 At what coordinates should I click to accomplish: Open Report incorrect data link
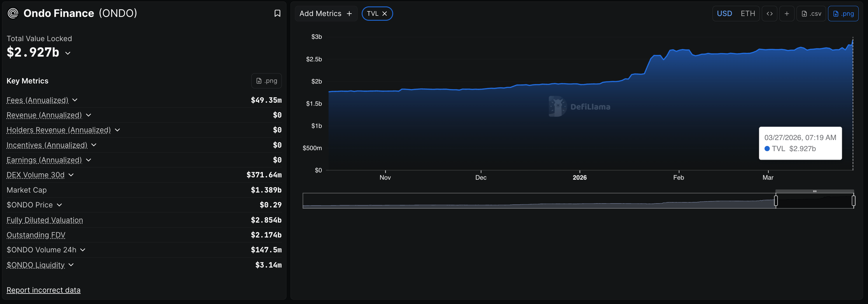[43, 290]
